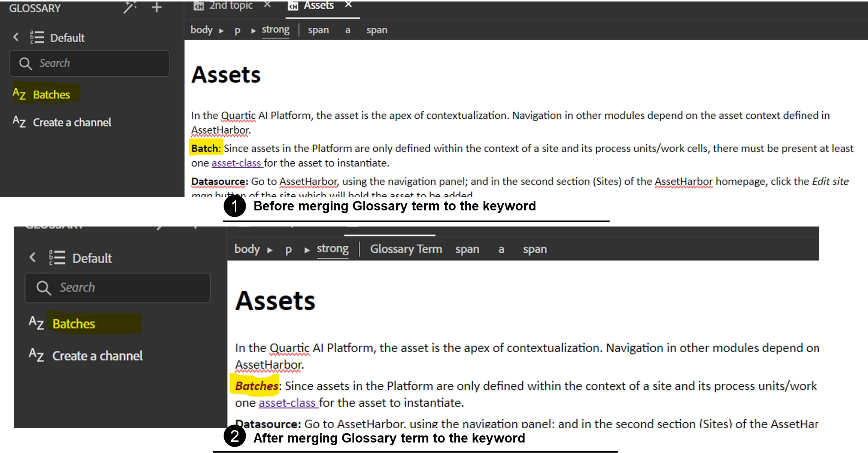The height and width of the screenshot is (453, 868).
Task: Click the back chevron beside Default in top panel
Action: pyautogui.click(x=16, y=37)
